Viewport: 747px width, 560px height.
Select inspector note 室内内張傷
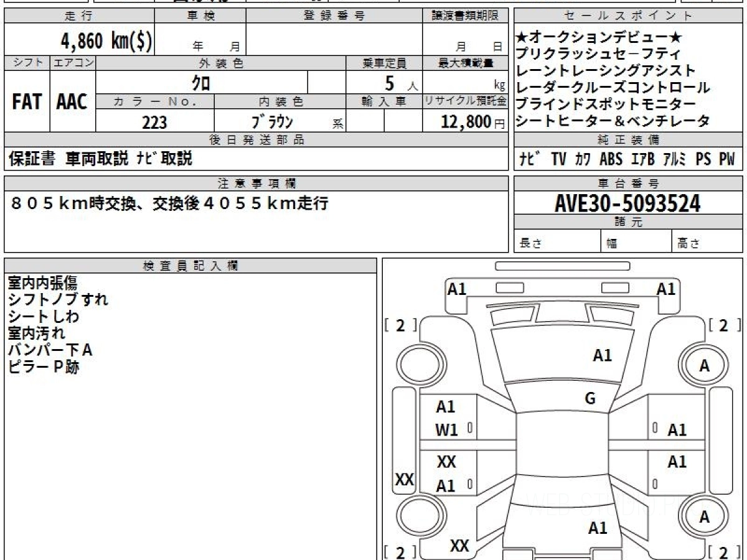[43, 283]
